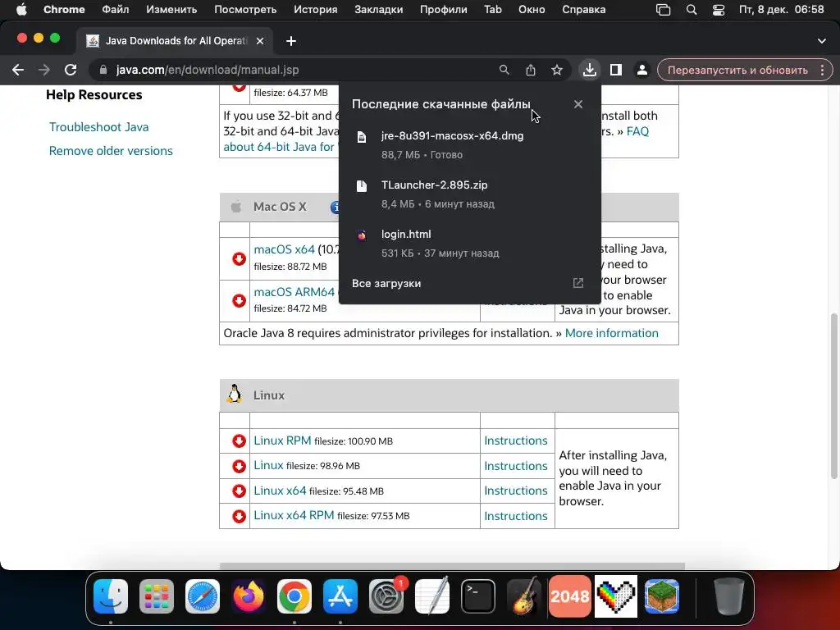Screen dimensions: 840x630
Task: Click the red download arrow for macOS x64
Action: 239,258
